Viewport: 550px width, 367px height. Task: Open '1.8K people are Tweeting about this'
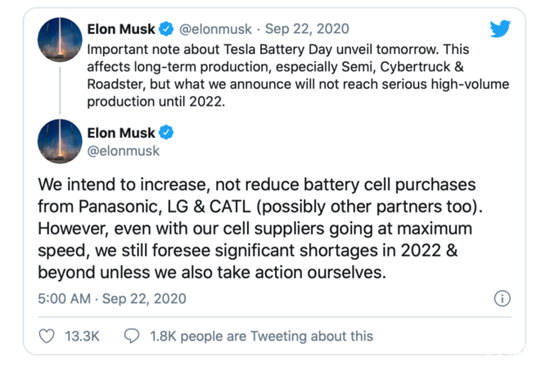262,336
